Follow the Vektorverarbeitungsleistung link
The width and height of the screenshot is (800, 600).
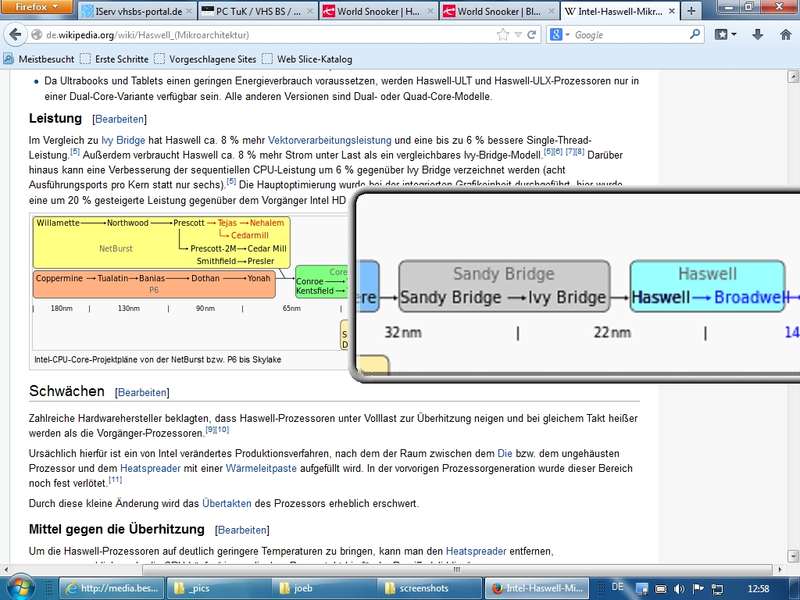coord(330,140)
